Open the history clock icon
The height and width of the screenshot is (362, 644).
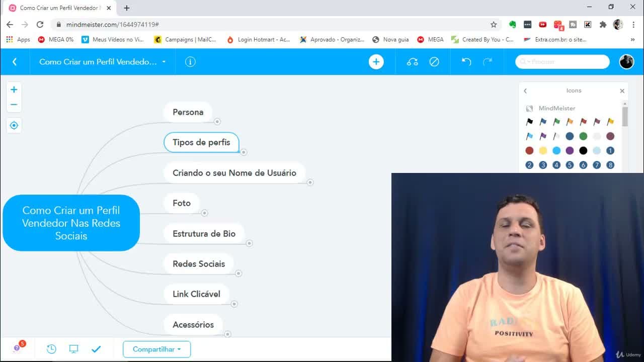tap(51, 349)
